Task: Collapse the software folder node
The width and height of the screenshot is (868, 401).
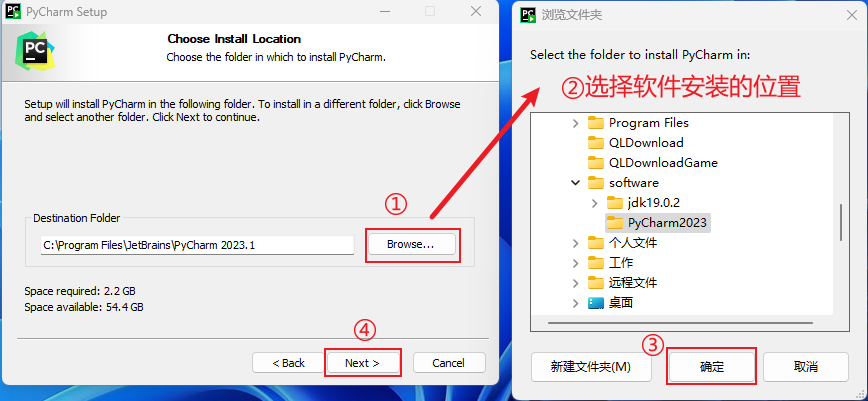Action: coord(576,182)
